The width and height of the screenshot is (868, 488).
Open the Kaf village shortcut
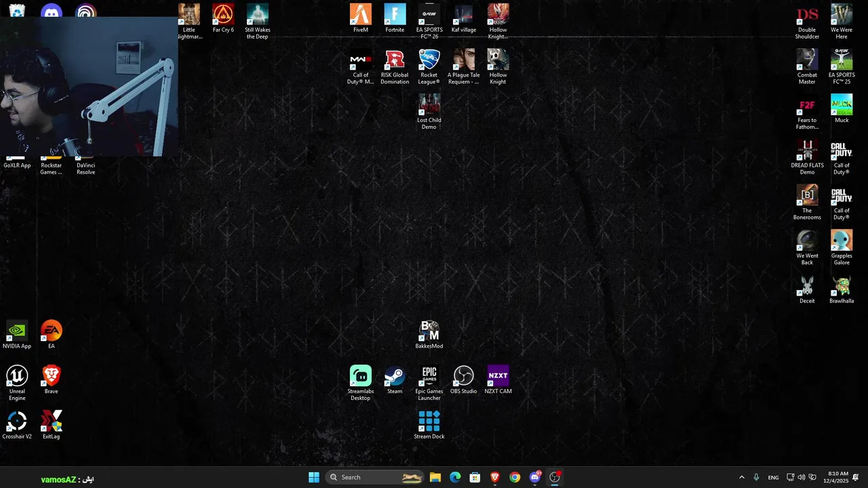(464, 18)
